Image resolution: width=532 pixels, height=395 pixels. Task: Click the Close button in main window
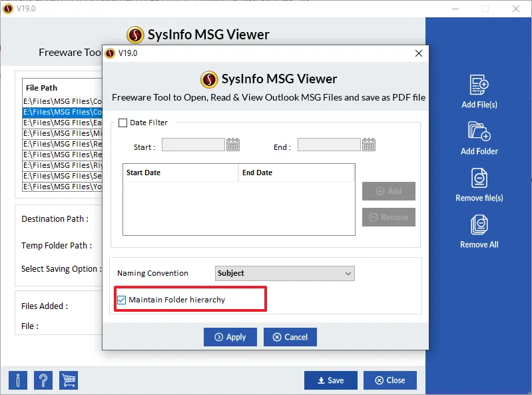point(390,380)
